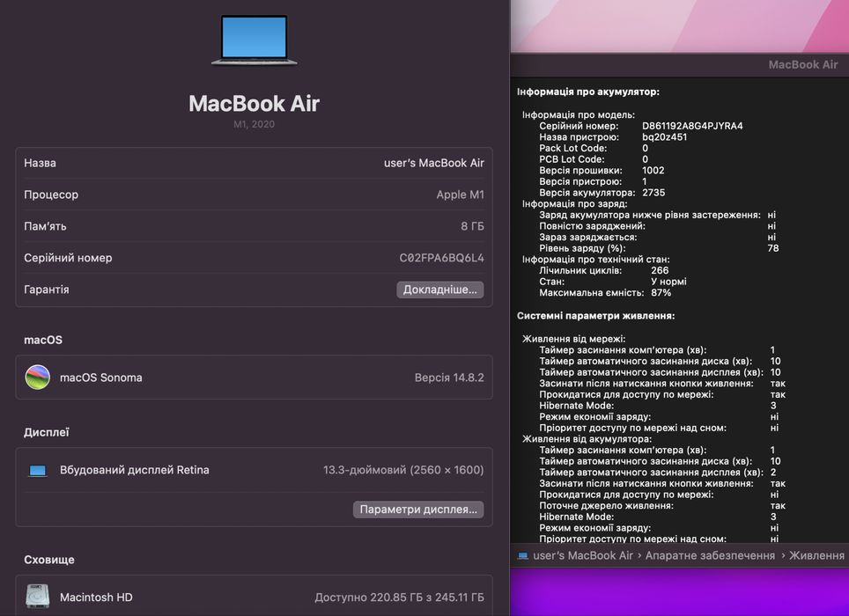Click the Macintosh HD label
This screenshot has height=616, width=849.
(x=96, y=597)
